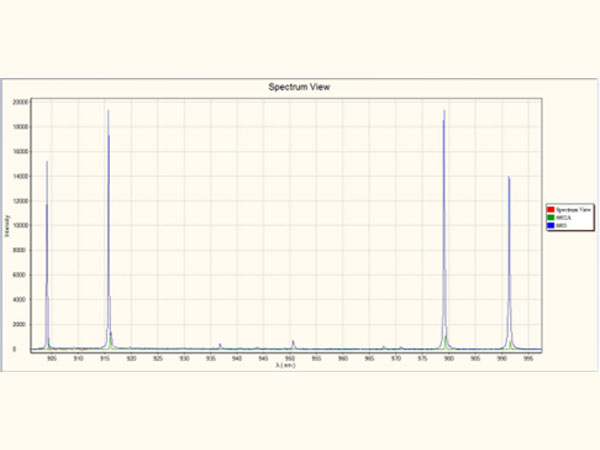The height and width of the screenshot is (450, 600).
Task: Click the small peak near 937 nm
Action: click(220, 346)
